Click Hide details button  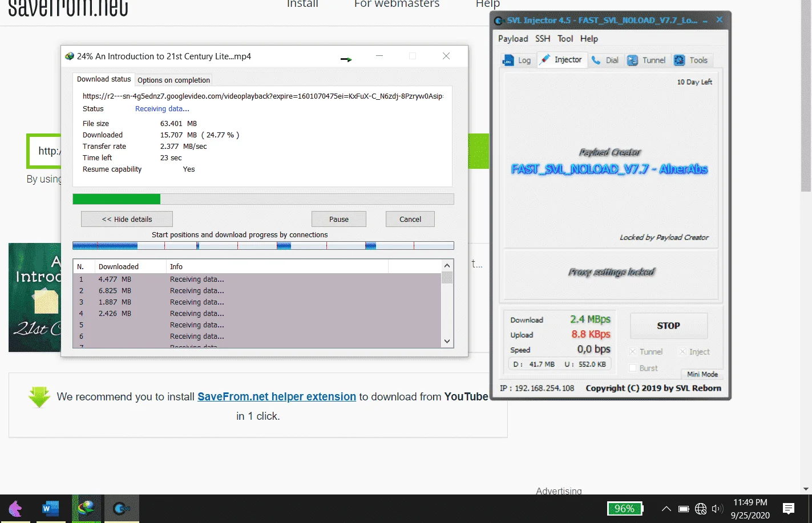tap(127, 219)
